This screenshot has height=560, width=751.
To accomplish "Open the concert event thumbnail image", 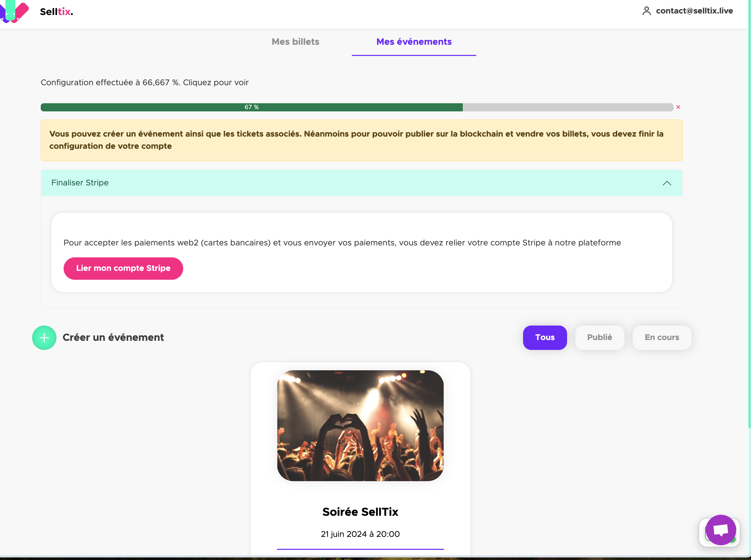I will (360, 425).
